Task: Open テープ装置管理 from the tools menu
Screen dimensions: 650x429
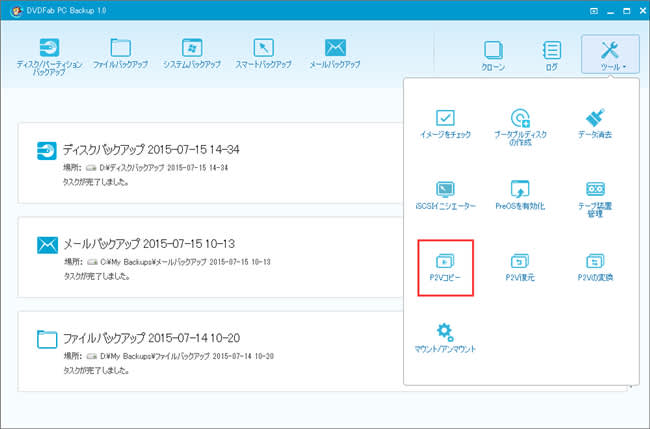Action: coord(595,195)
